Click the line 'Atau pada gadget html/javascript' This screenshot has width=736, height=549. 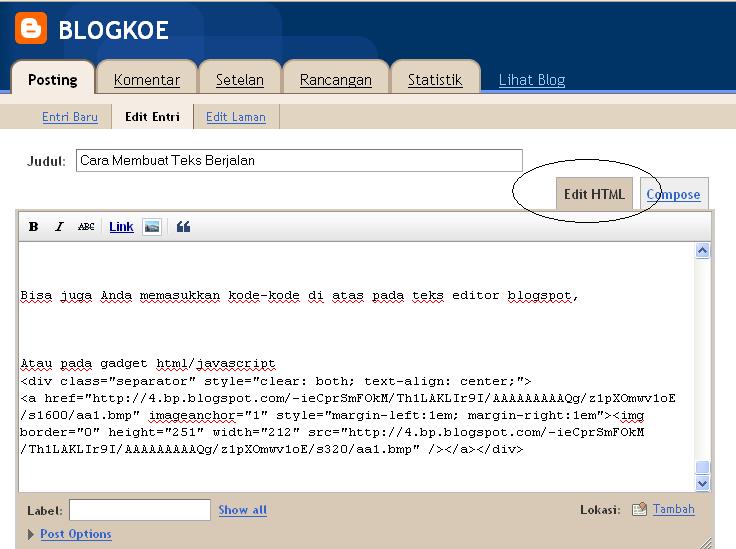147,364
